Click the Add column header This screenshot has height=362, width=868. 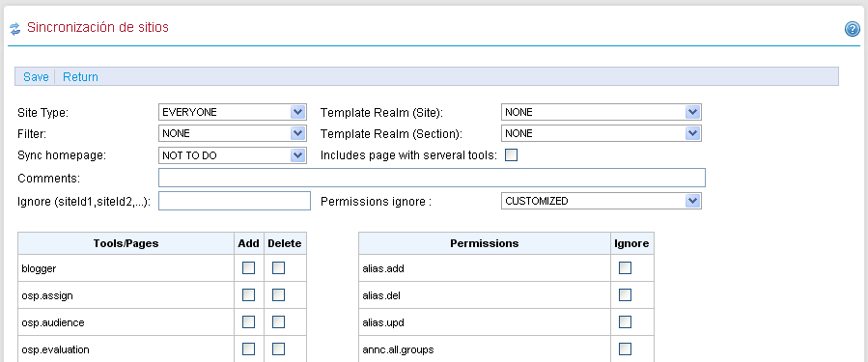coord(248,243)
